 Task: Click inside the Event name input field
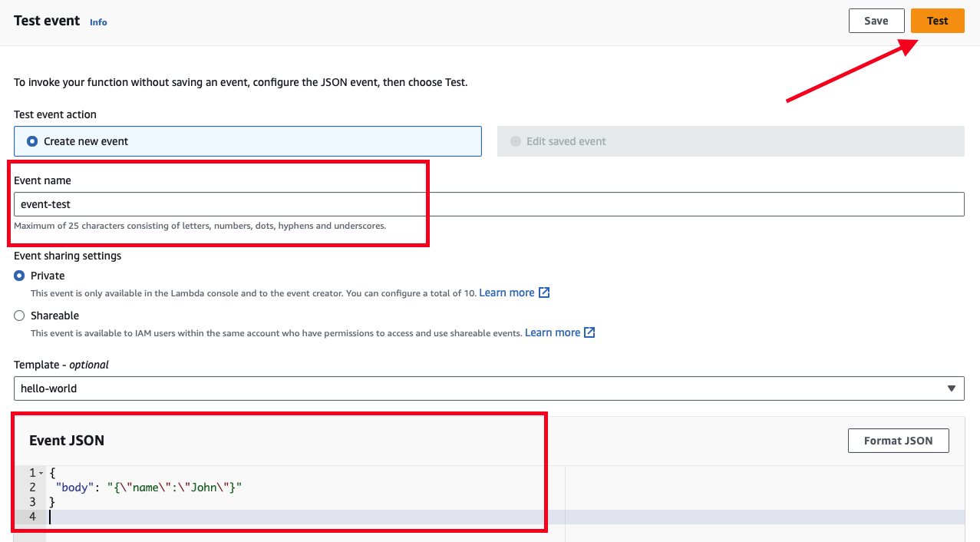(x=307, y=203)
